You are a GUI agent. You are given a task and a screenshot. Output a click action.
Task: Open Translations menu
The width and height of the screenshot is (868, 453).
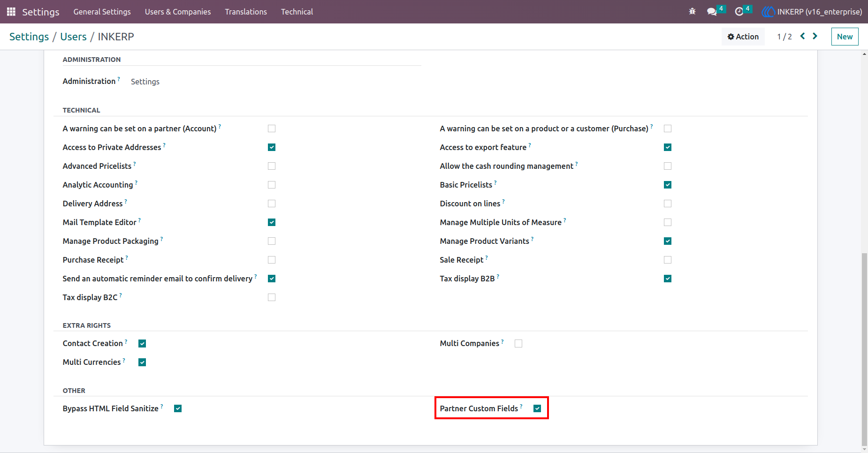click(x=246, y=12)
